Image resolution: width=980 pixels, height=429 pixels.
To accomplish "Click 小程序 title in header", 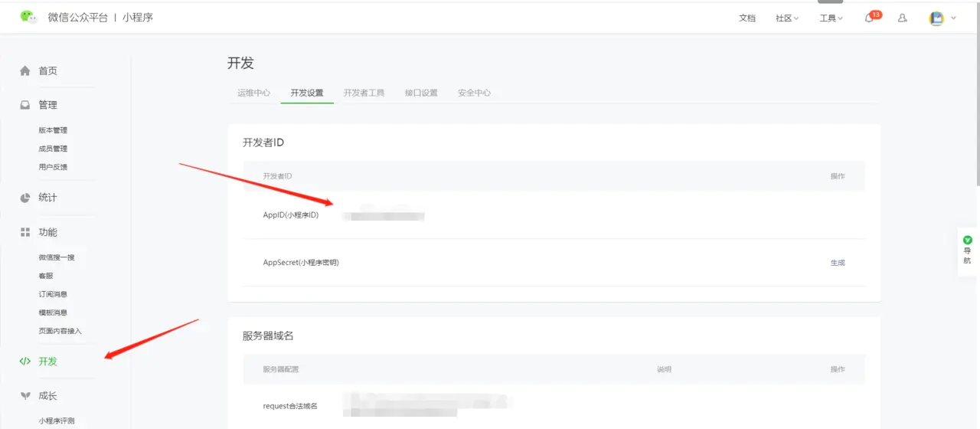I will click(138, 17).
